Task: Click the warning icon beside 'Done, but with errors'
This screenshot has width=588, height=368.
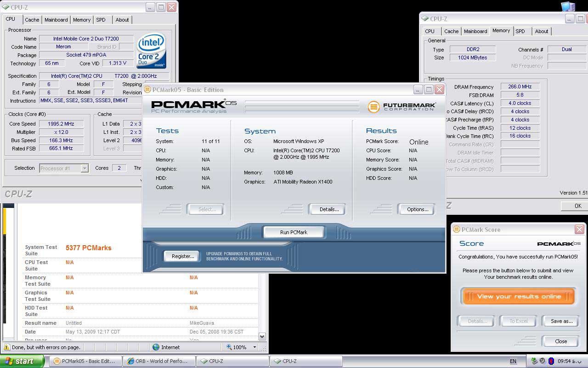Action: pos(7,347)
